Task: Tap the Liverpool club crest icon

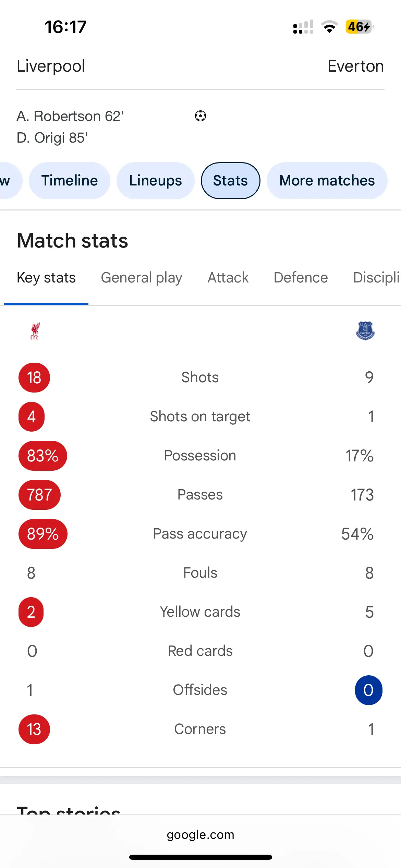Action: click(x=35, y=331)
